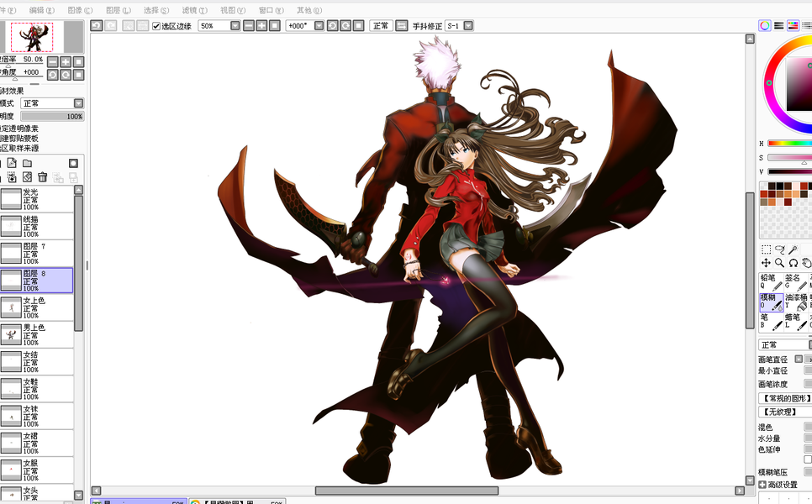The width and height of the screenshot is (812, 504).
Task: Show the color wheel panel
Action: (x=765, y=25)
